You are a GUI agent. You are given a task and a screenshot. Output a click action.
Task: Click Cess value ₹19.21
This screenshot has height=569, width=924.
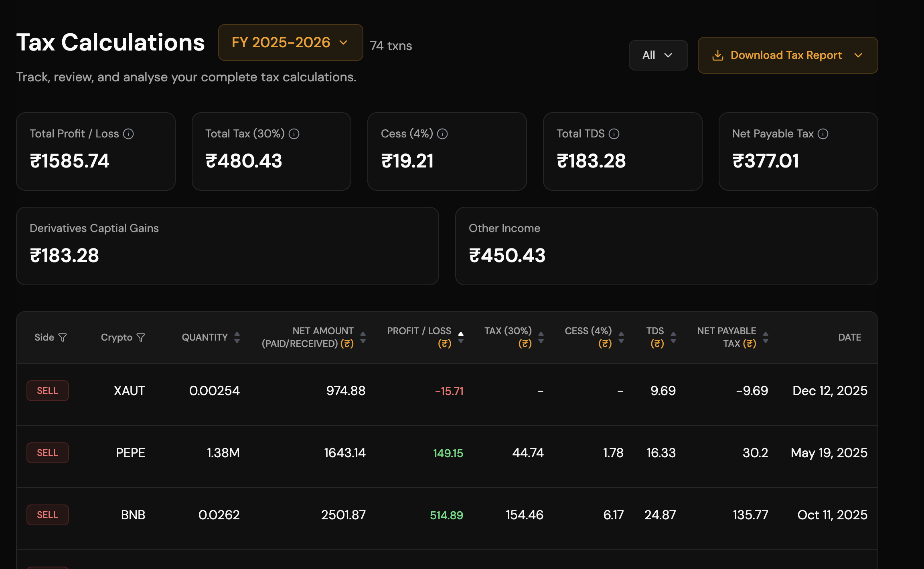pyautogui.click(x=407, y=161)
